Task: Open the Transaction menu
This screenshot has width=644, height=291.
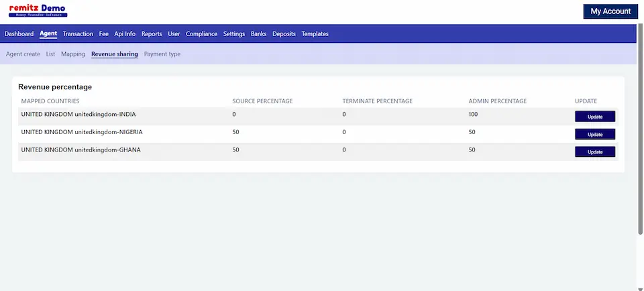Action: [78, 34]
